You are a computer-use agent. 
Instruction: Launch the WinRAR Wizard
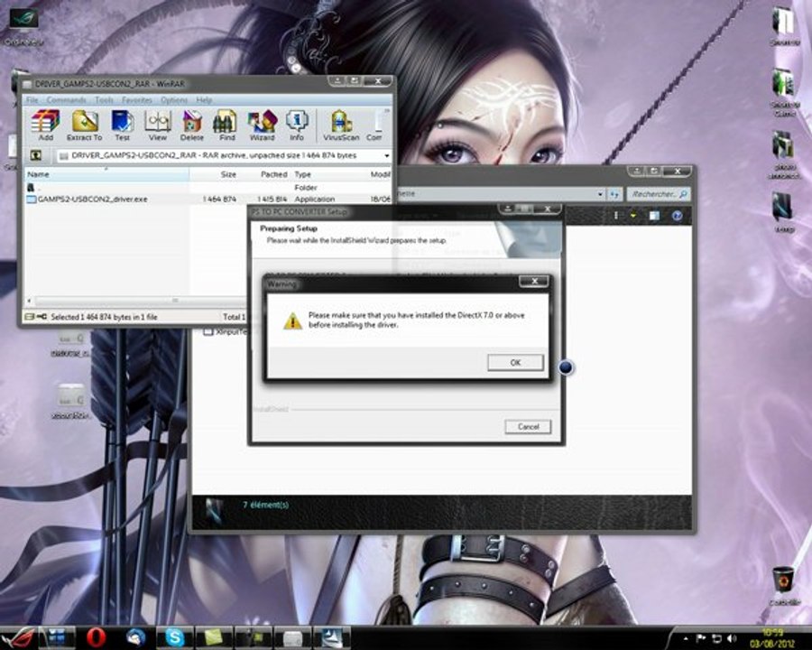pyautogui.click(x=262, y=125)
